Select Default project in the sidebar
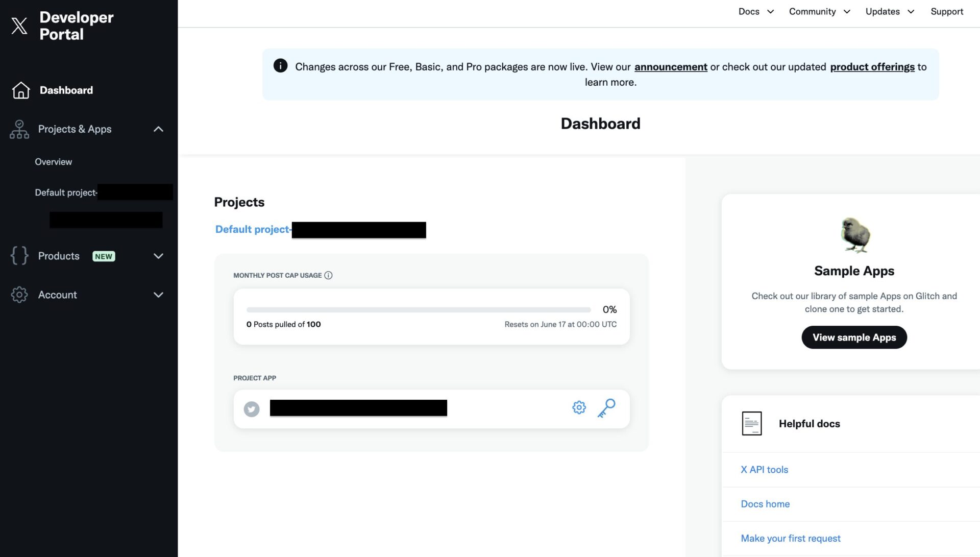The width and height of the screenshot is (980, 557). (104, 192)
